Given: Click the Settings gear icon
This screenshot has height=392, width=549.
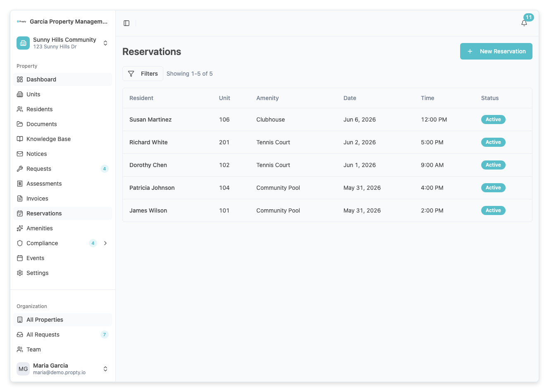Looking at the screenshot, I should (20, 273).
